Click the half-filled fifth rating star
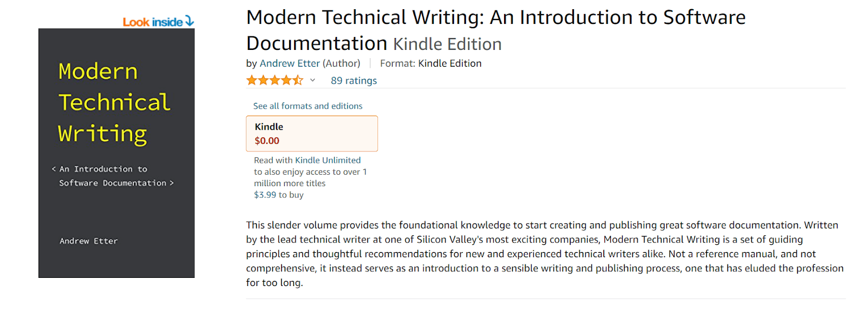This screenshot has height=311, width=868. click(x=298, y=80)
